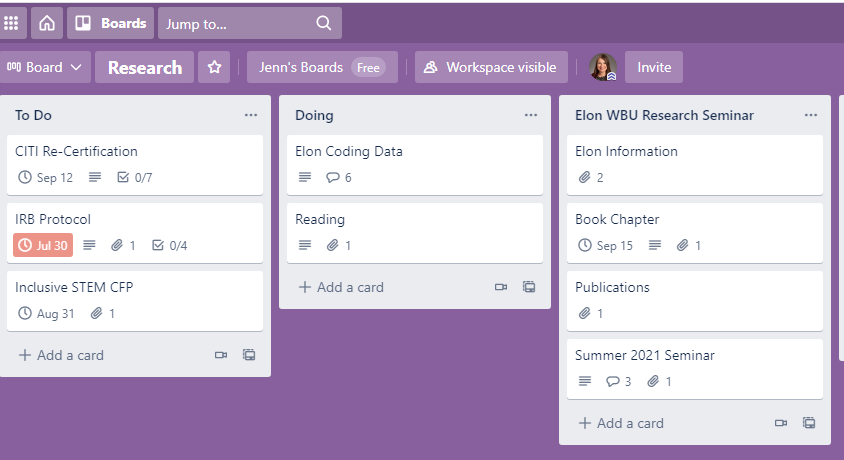Open Jenn's Boards workspace
844x460 pixels.
pos(322,67)
